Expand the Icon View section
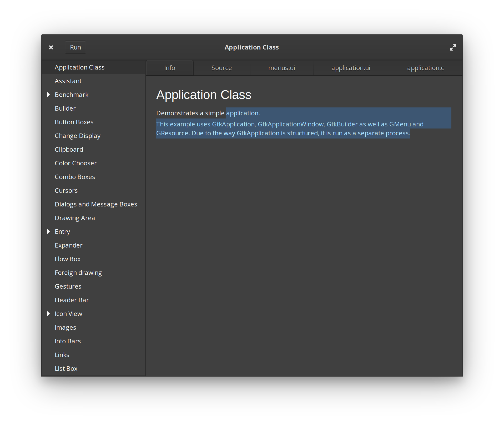504x425 pixels. (x=48, y=314)
